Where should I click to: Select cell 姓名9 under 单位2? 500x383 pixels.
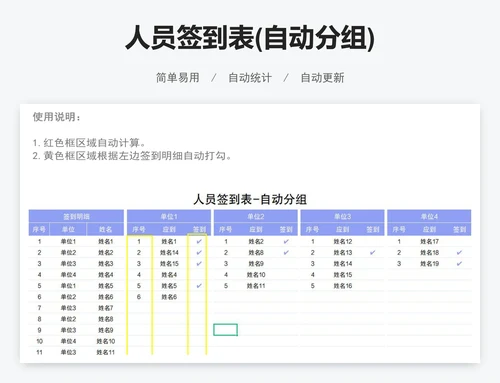coord(256,263)
